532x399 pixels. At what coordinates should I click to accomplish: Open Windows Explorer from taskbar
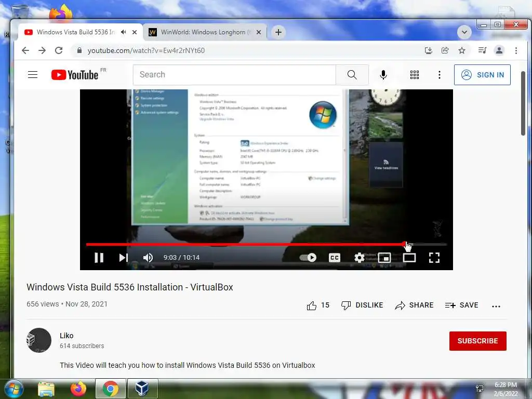(x=46, y=389)
